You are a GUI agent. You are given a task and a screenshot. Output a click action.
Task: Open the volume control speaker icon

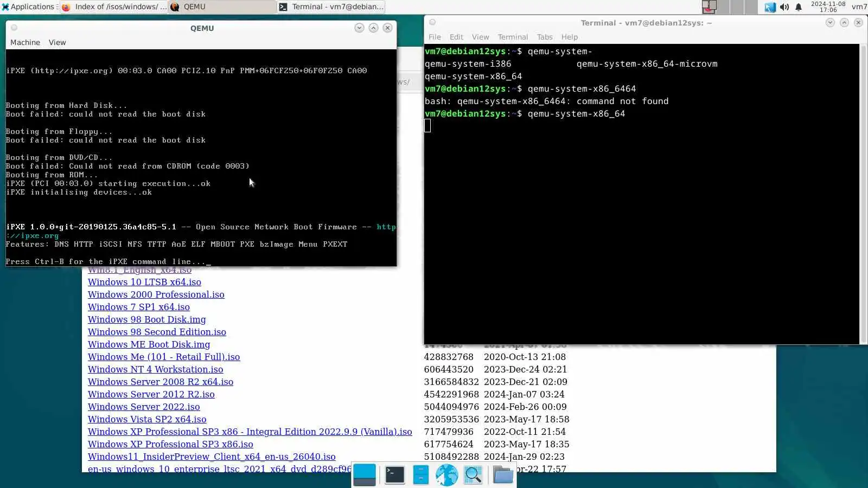(784, 7)
